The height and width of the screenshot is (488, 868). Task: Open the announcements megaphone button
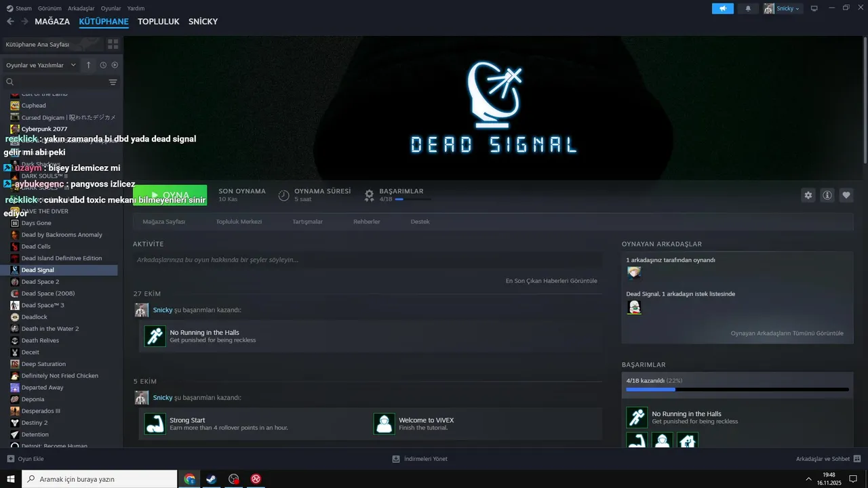(723, 8)
